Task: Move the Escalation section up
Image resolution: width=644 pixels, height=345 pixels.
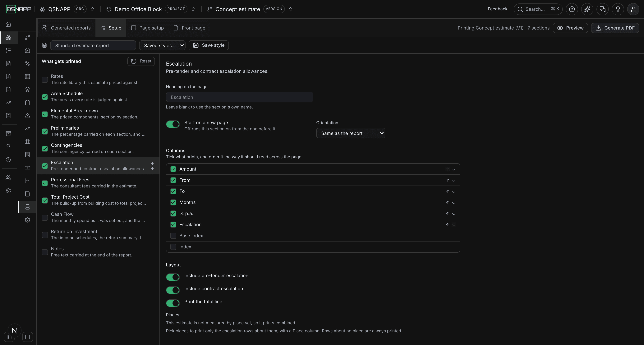Action: pyautogui.click(x=153, y=163)
